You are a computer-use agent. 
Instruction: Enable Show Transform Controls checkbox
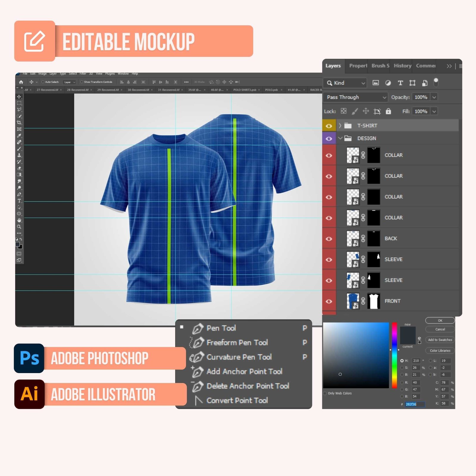pos(82,82)
